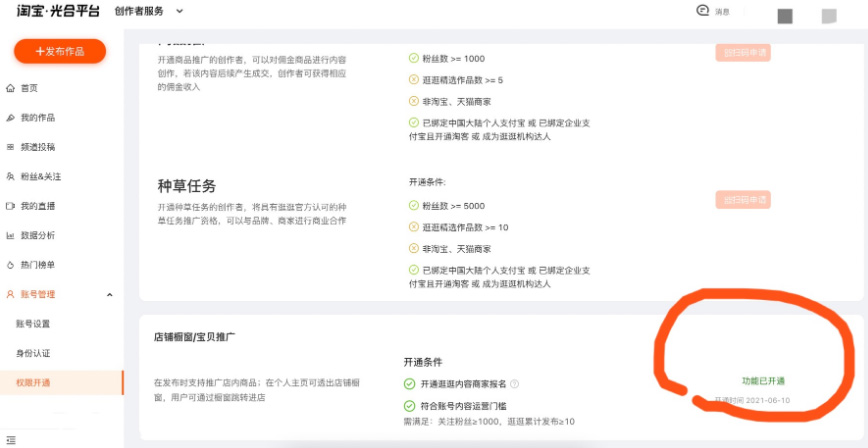Image resolution: width=868 pixels, height=448 pixels.
Task: Click check icon beside 符合账号内容运营门槛
Action: click(409, 406)
